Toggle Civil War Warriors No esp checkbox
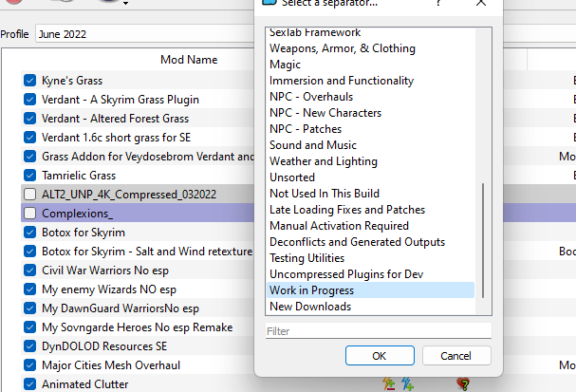 pyautogui.click(x=29, y=270)
